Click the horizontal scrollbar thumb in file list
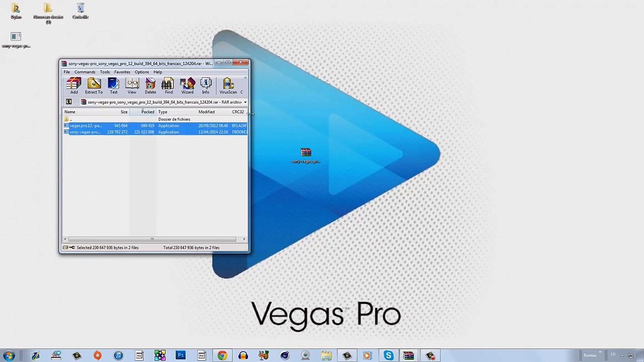 pos(152,239)
